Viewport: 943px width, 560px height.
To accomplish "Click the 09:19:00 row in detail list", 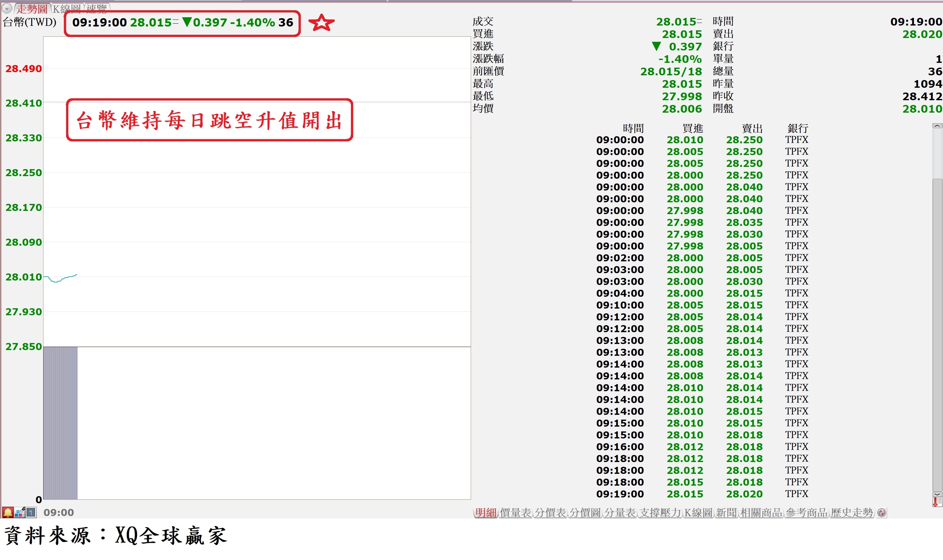I will (x=702, y=494).
